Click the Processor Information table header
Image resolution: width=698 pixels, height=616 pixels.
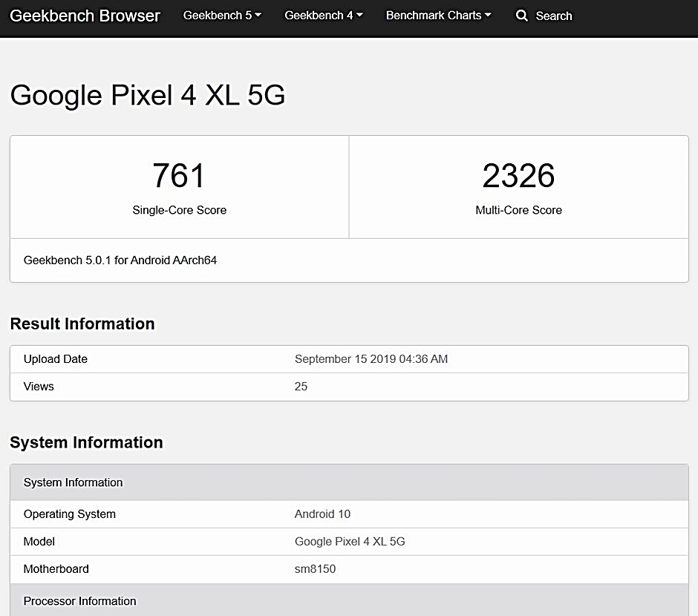tap(350, 600)
